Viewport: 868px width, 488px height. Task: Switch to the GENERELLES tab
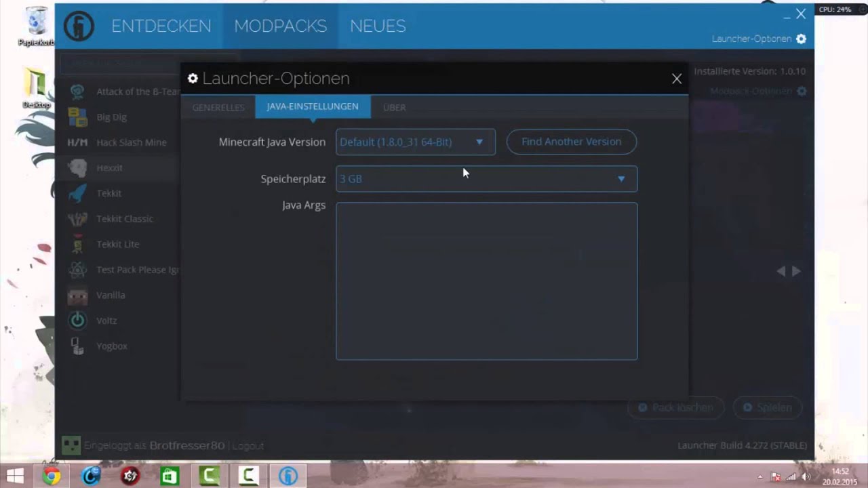pos(218,107)
